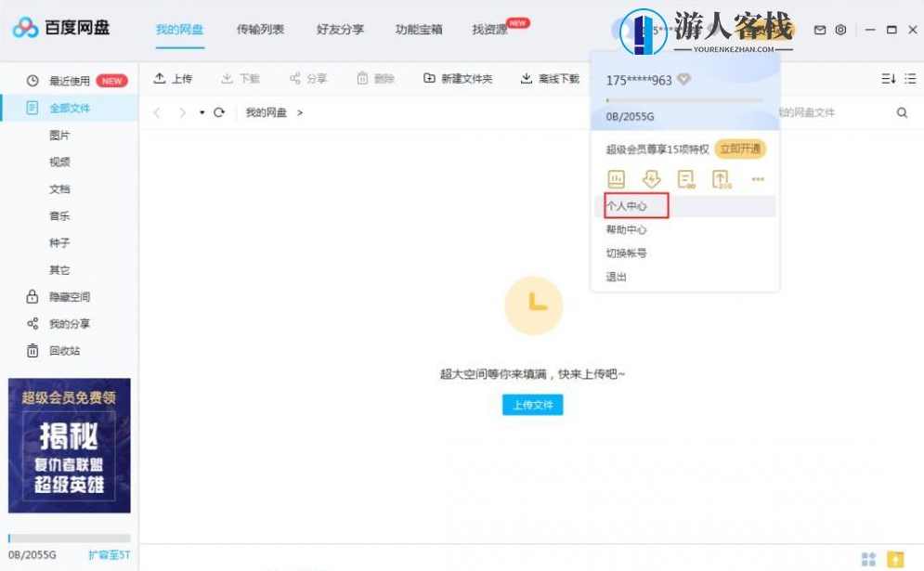The width and height of the screenshot is (924, 571).
Task: Expand the path after 我的网盘 breadcrumb
Action: tap(300, 112)
